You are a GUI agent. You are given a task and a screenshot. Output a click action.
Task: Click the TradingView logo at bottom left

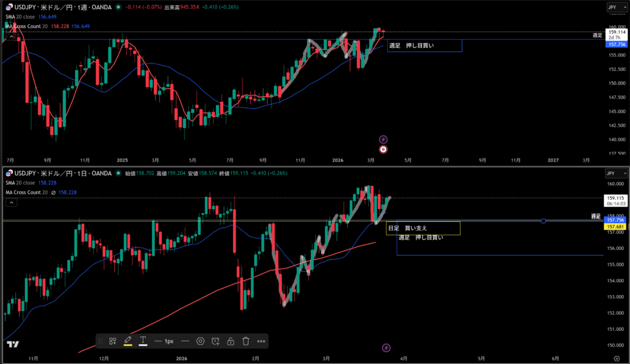(x=13, y=344)
